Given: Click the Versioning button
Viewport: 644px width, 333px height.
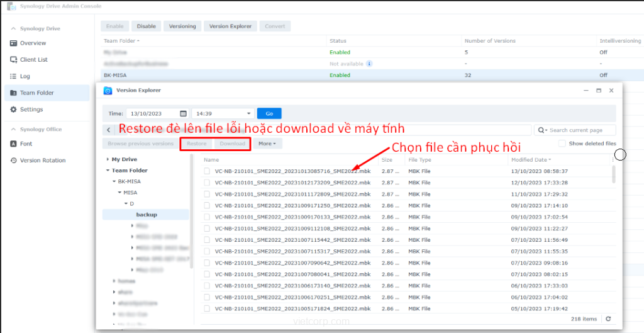Looking at the screenshot, I should (x=182, y=26).
